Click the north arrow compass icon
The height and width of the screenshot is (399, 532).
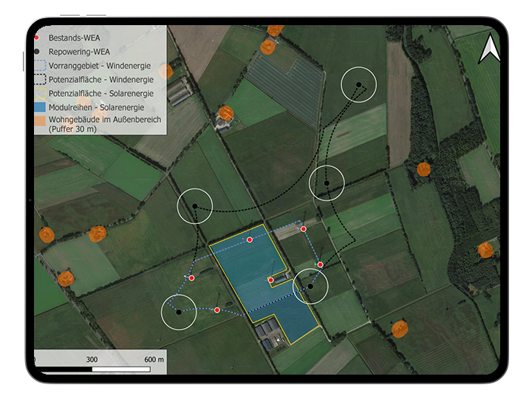(488, 50)
